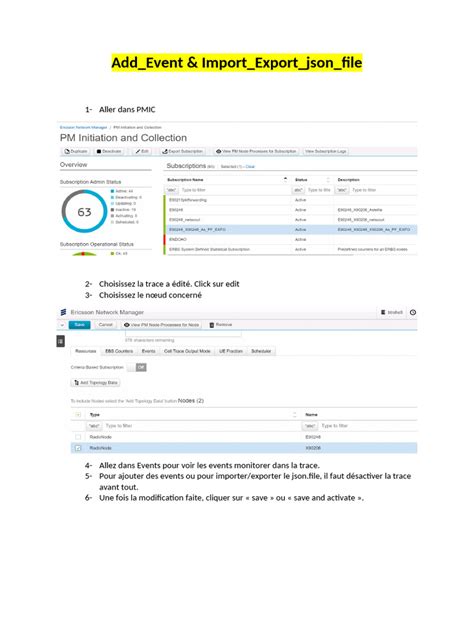Click the Export Subscription icon button
Image resolution: width=474 pixels, height=632 pixels.
(x=182, y=151)
